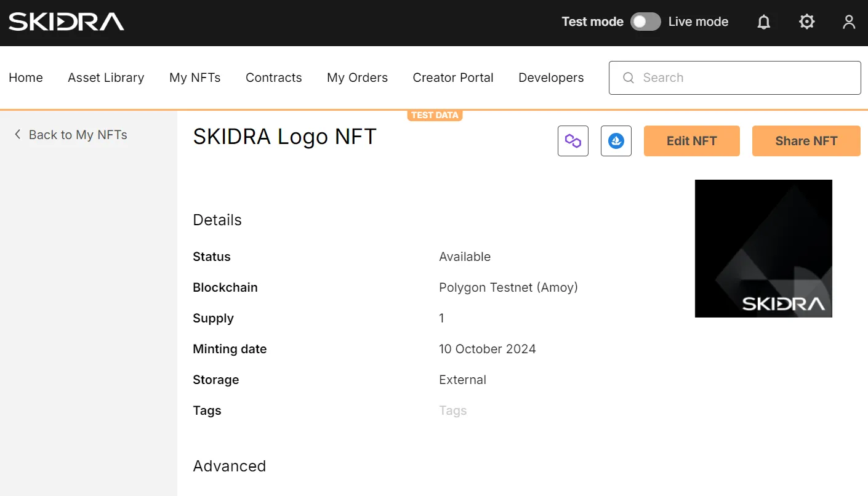Click the search magnifier icon

[629, 78]
